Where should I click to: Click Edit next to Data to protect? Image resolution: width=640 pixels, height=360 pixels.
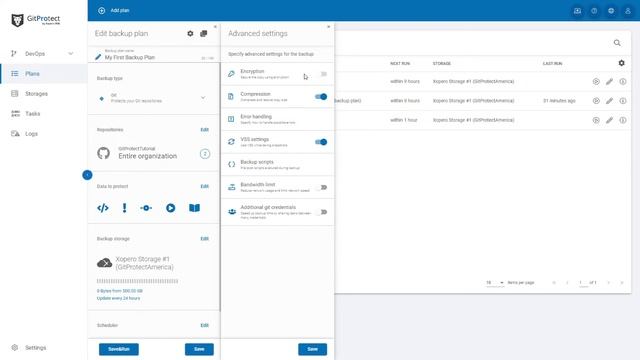point(204,187)
